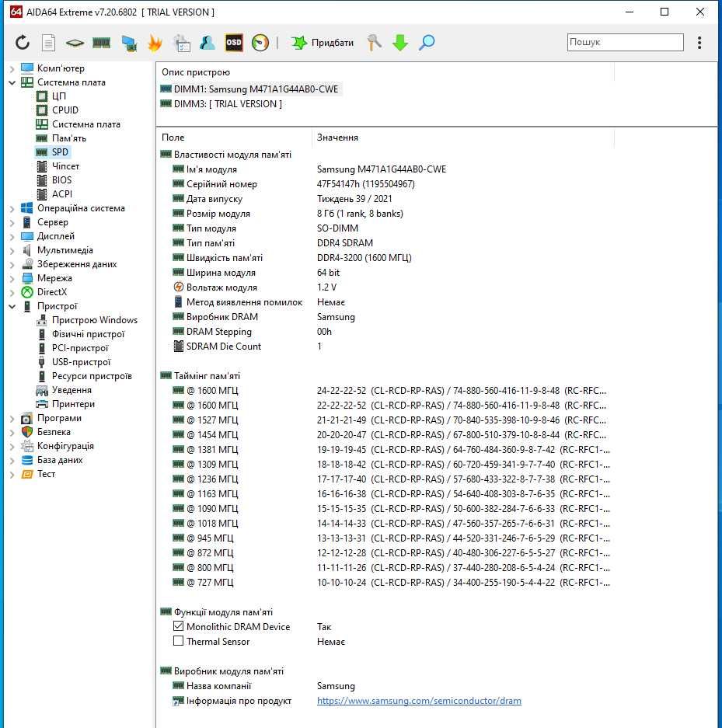
Task: Open USB-пристрої tree item
Action: 82,362
